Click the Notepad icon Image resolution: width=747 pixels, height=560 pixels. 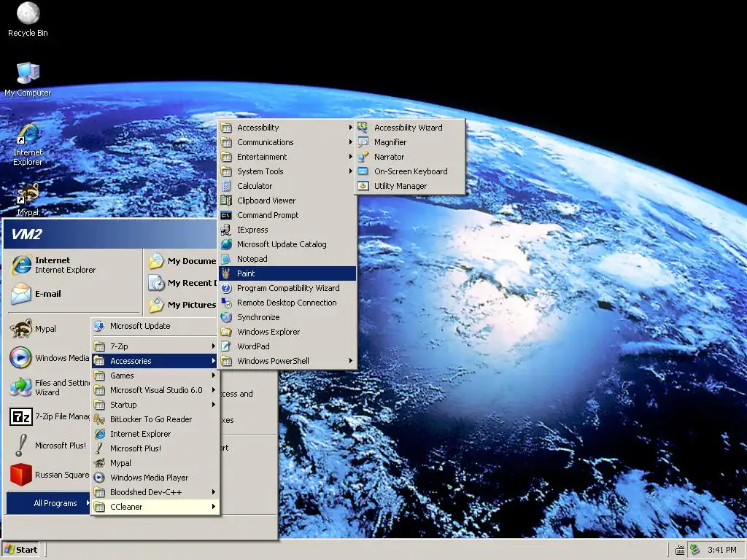226,259
